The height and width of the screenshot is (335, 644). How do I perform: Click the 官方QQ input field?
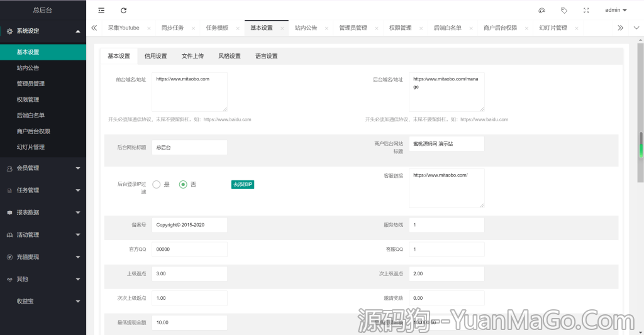[x=189, y=249]
